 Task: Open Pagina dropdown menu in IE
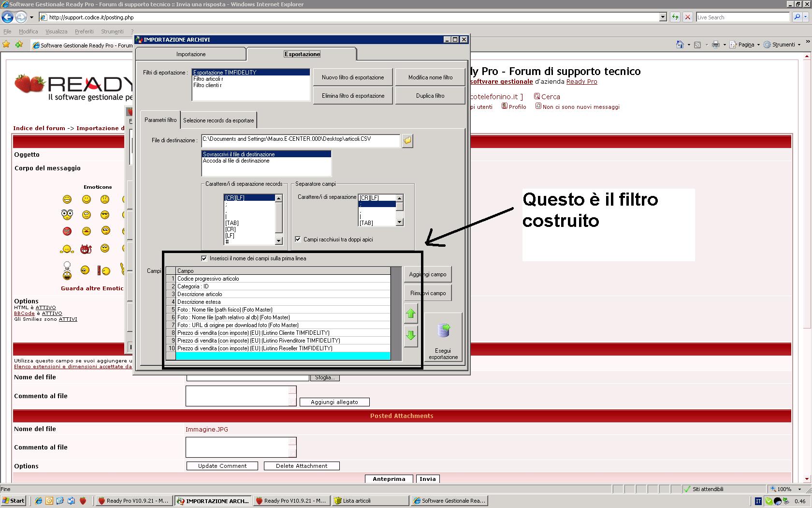point(745,45)
